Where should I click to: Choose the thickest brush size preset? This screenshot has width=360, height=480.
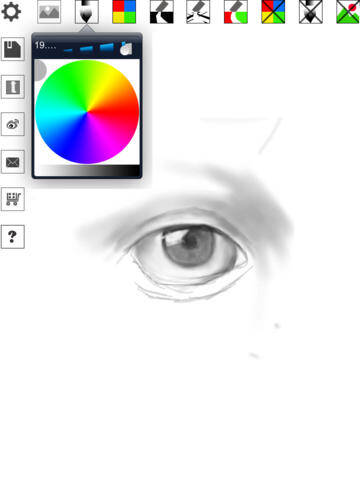click(107, 48)
